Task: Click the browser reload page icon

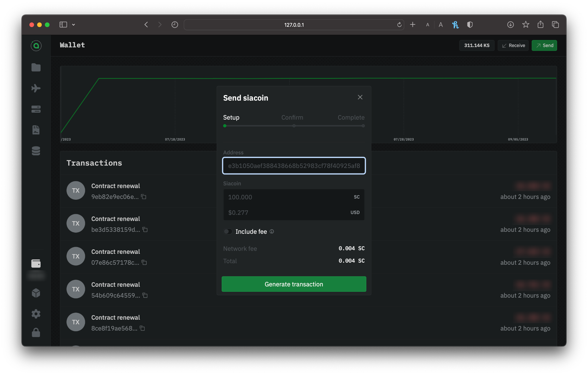Action: [399, 25]
